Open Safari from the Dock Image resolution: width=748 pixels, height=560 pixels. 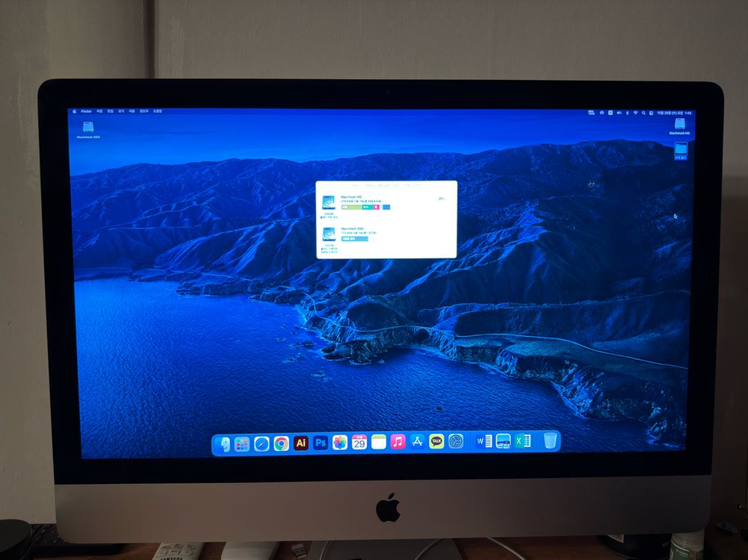(259, 443)
